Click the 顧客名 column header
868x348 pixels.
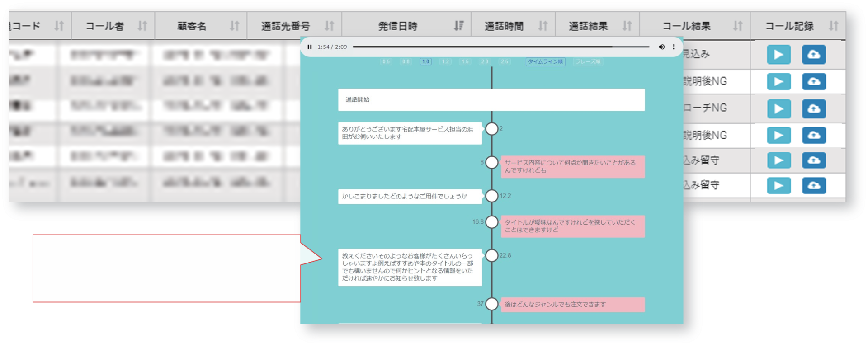tap(192, 26)
